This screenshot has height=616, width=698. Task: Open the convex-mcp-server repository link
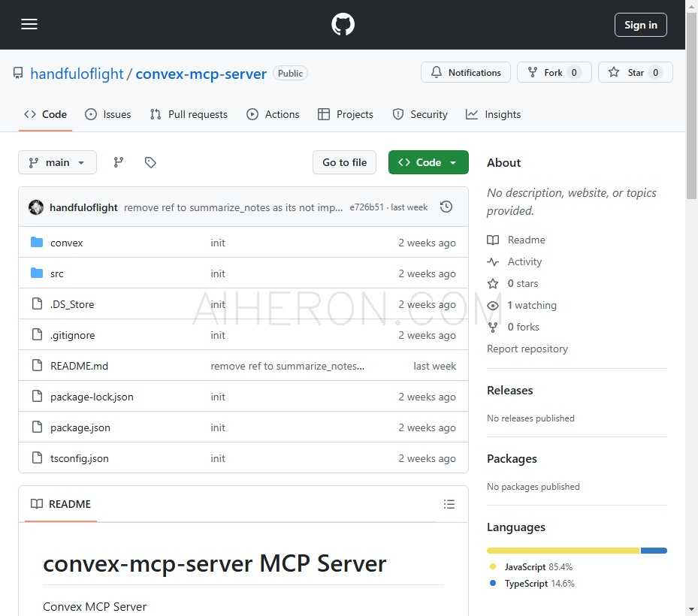(x=201, y=74)
